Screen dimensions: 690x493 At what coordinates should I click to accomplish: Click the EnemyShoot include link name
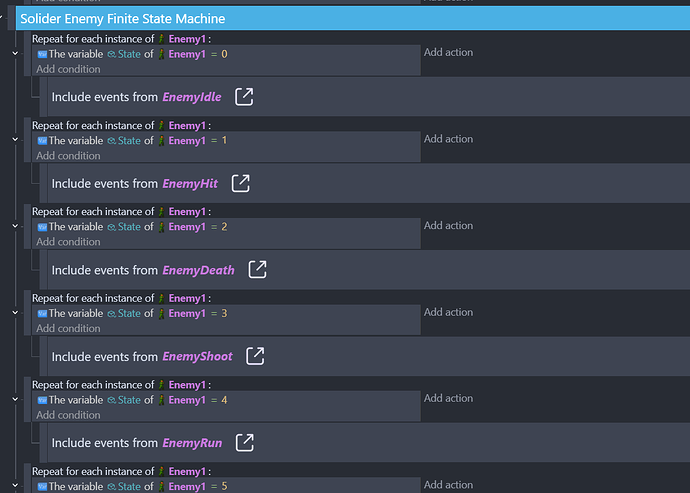[x=197, y=356]
